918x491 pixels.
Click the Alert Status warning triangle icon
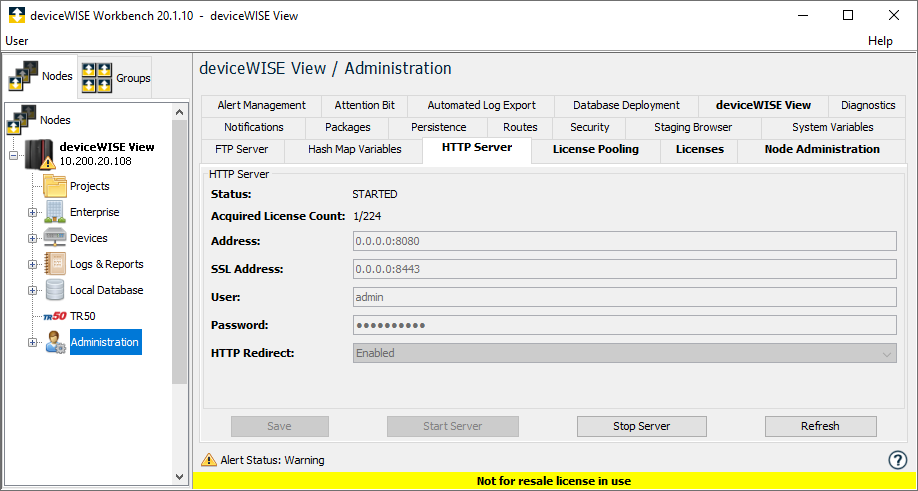208,460
